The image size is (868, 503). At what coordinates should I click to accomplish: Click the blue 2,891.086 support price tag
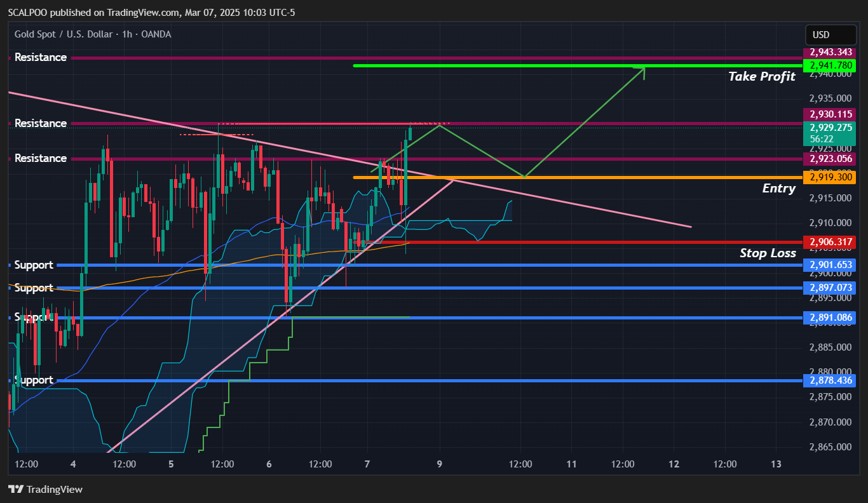click(x=830, y=318)
